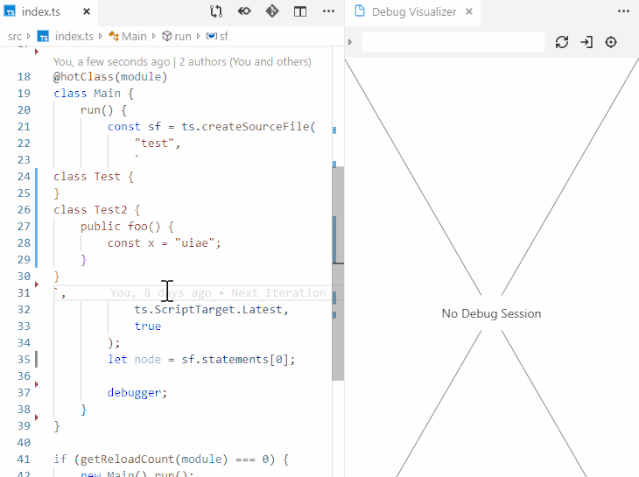Select the src breadcrumb
The width and height of the screenshot is (639, 477).
pos(15,36)
